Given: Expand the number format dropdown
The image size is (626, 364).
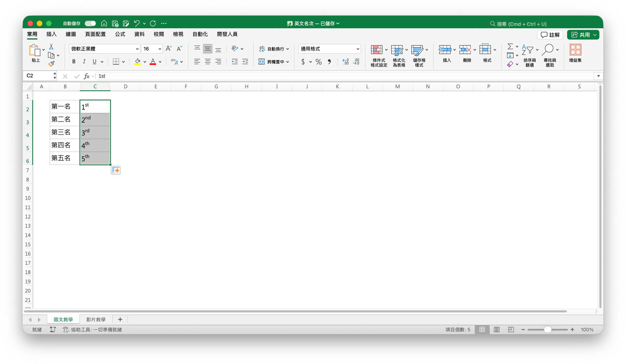Looking at the screenshot, I should 358,49.
